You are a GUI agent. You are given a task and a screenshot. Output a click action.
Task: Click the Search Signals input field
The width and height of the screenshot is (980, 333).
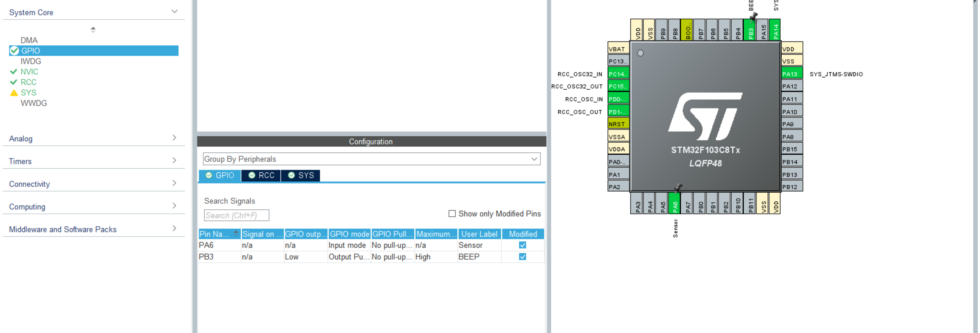pyautogui.click(x=236, y=216)
